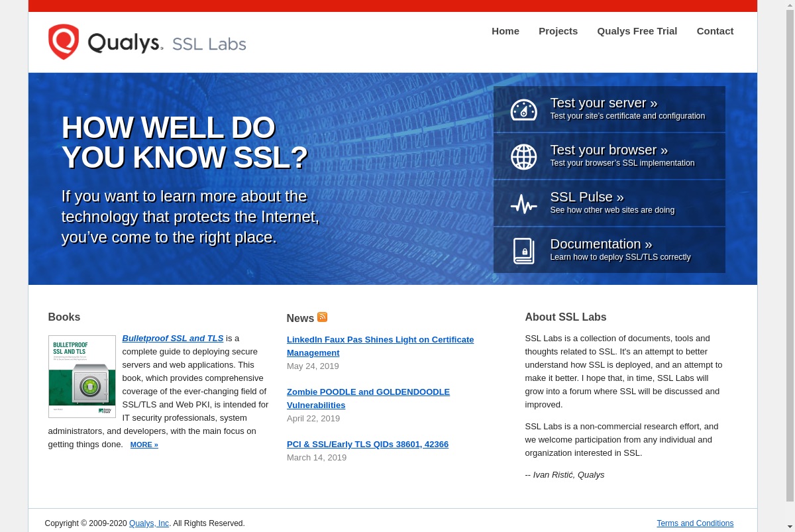Open Terms and Conditions in footer
The image size is (795, 532).
[695, 523]
